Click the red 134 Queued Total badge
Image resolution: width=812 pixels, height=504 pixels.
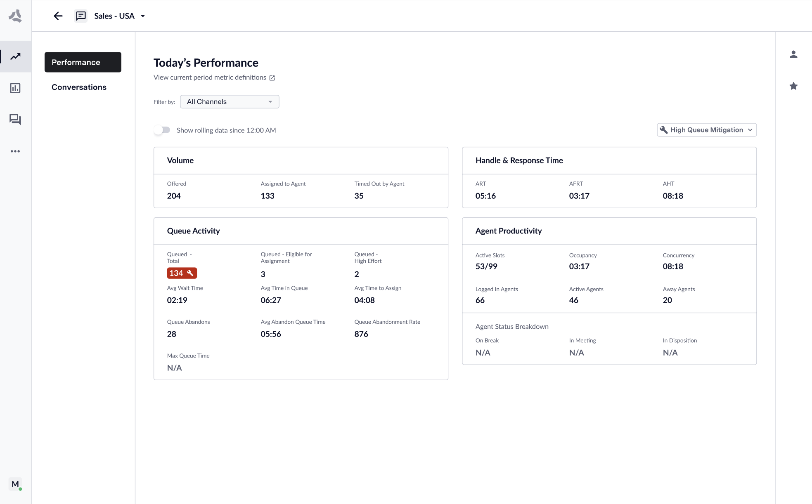click(182, 273)
